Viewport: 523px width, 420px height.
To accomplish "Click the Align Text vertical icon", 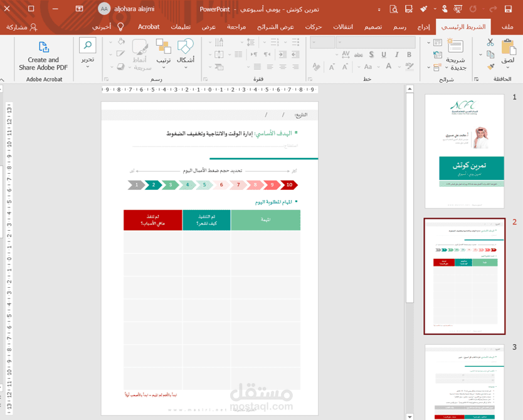I will pyautogui.click(x=219, y=55).
